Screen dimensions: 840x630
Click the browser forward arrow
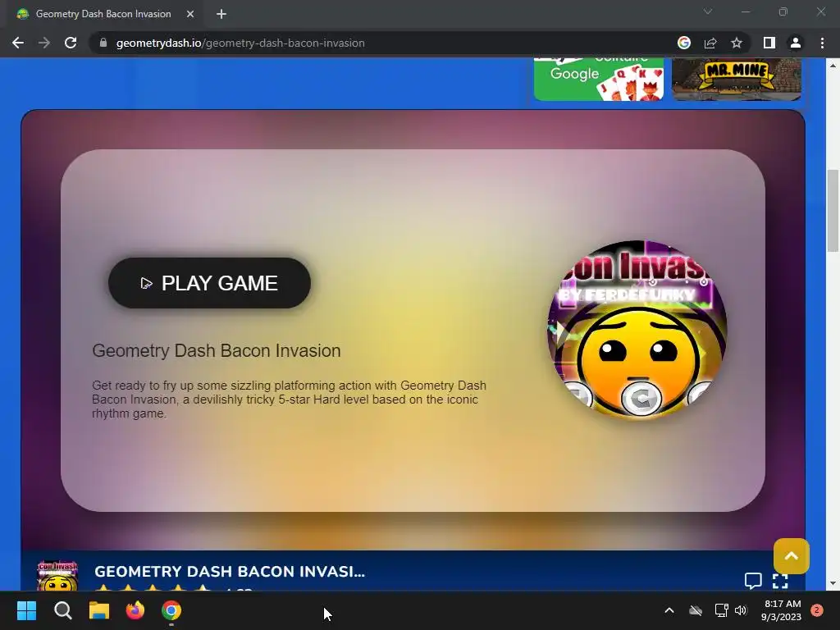(x=44, y=43)
